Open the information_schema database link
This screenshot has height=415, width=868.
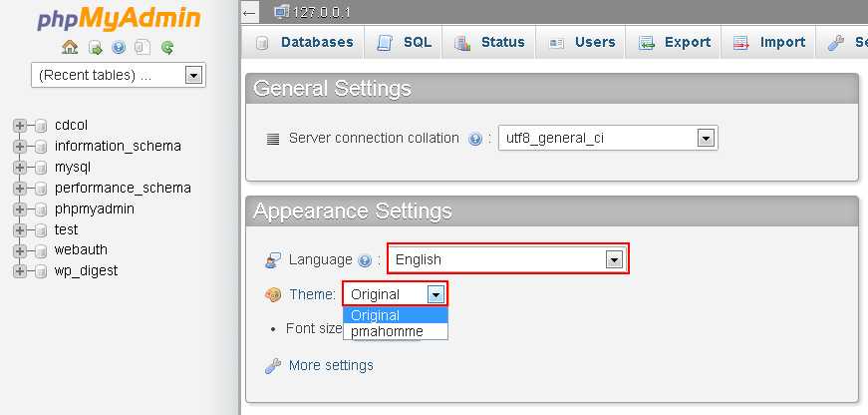pos(118,147)
